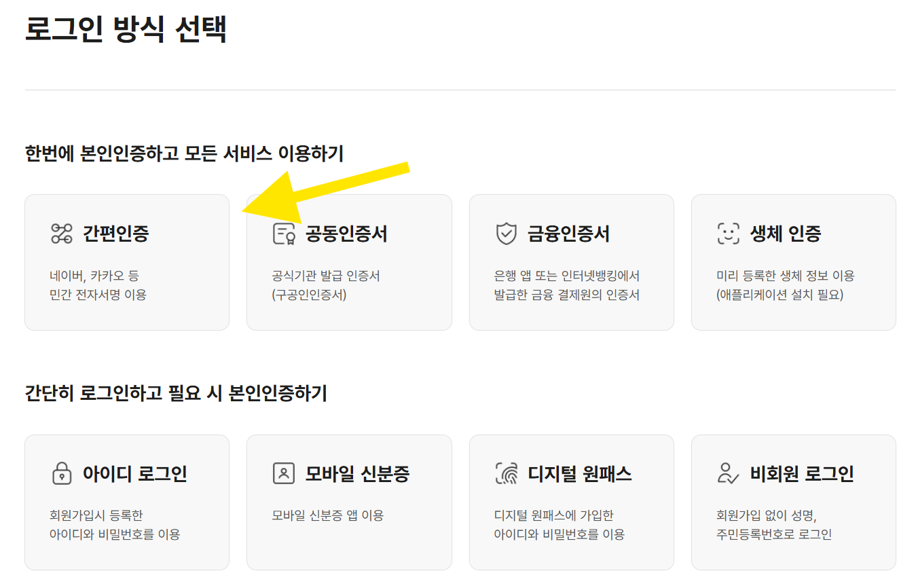918x588 pixels.
Task: Select the 디지털 원패스 login method
Action: click(x=571, y=501)
